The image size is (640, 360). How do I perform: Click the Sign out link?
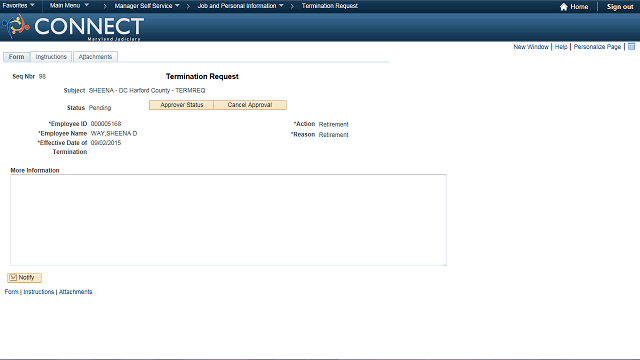620,7
